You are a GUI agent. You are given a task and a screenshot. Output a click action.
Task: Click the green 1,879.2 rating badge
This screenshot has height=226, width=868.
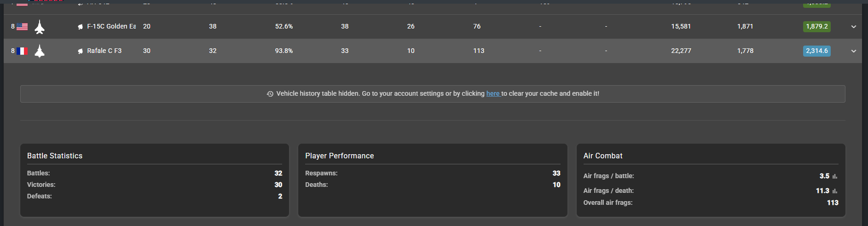[817, 26]
